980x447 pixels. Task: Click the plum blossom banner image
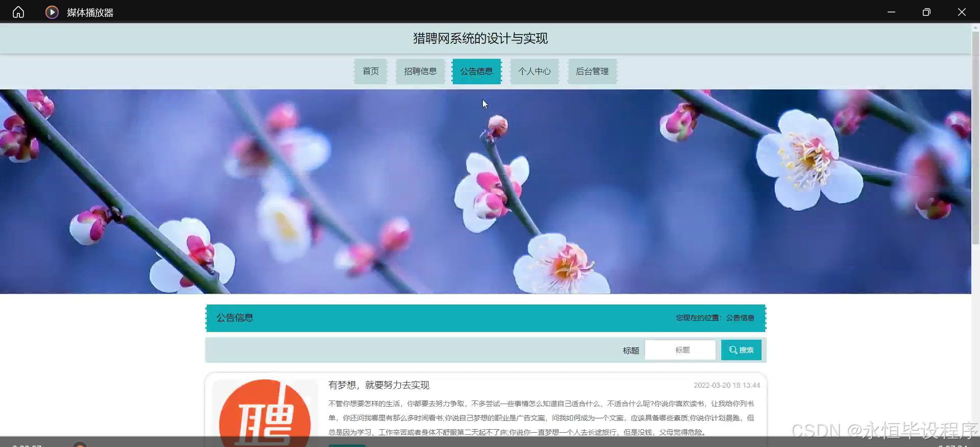pos(485,192)
